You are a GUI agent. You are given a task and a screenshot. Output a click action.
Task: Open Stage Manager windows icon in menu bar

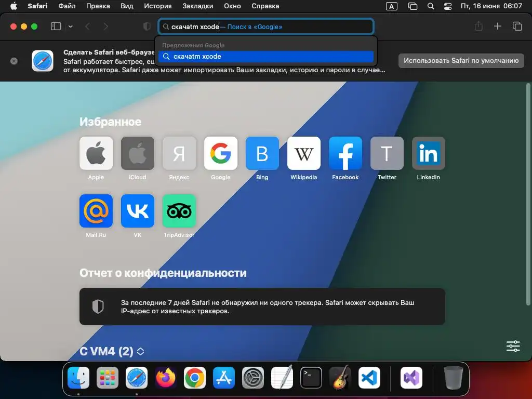click(413, 6)
